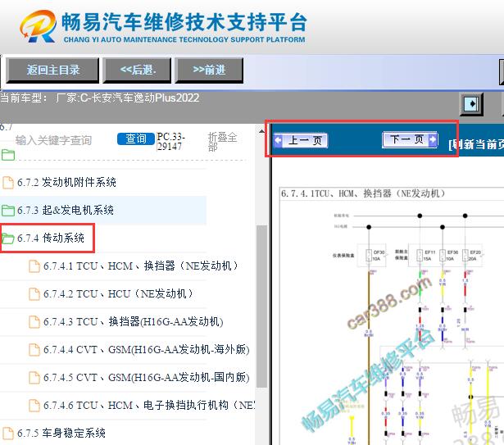Screen dimensions: 504x445
Task: Click the 当前车型 长安汽车逸动Plus2022 text
Action: (100, 98)
